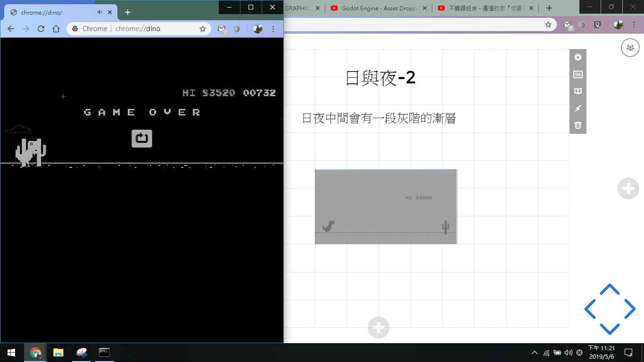This screenshot has width=644, height=362.
Task: Select the gray dino game image on the slide
Action: (x=386, y=206)
